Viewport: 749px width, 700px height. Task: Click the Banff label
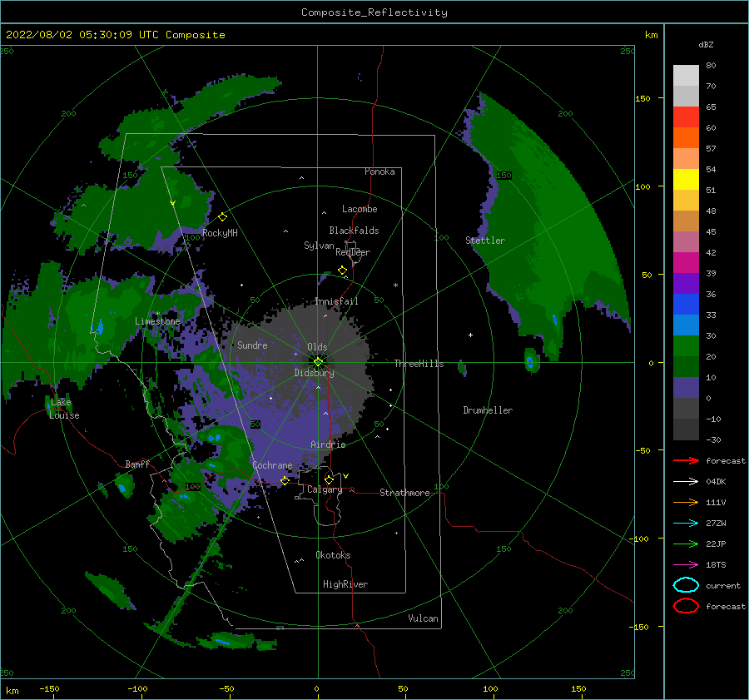[x=137, y=464]
